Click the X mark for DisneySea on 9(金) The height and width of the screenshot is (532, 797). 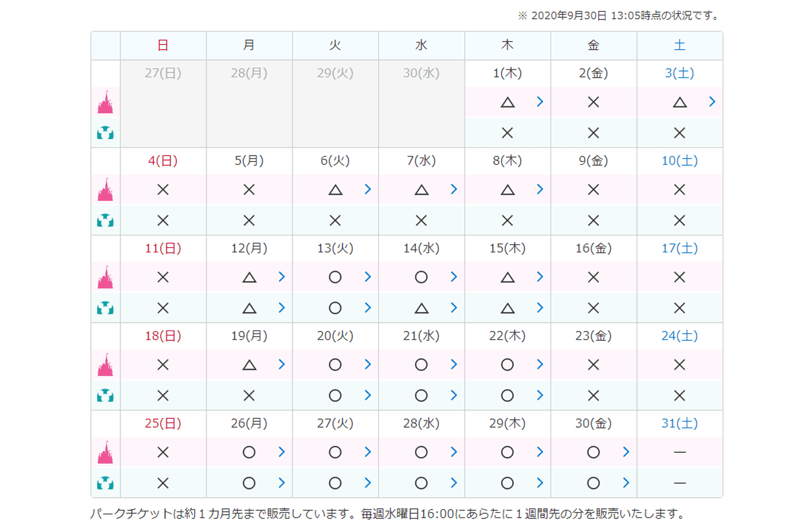[x=593, y=220]
